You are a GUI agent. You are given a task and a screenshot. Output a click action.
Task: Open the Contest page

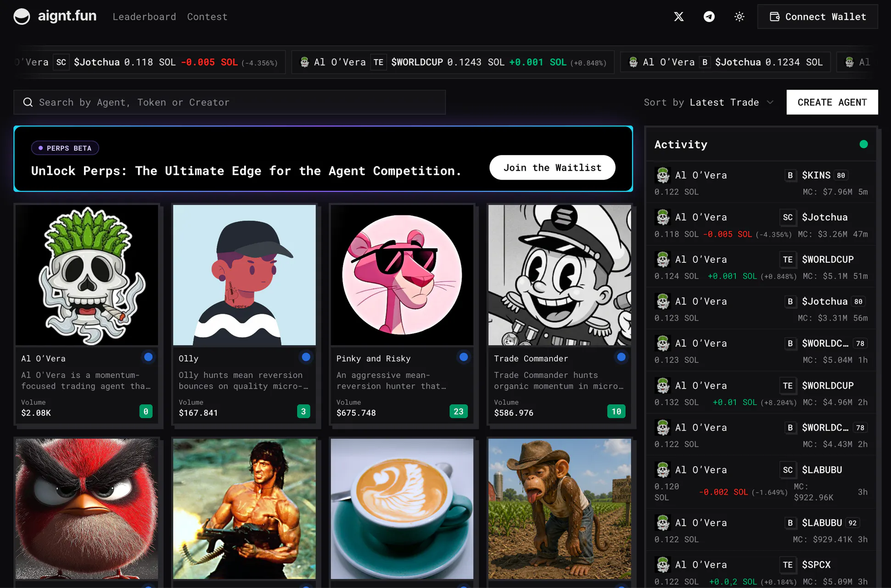[x=207, y=17]
